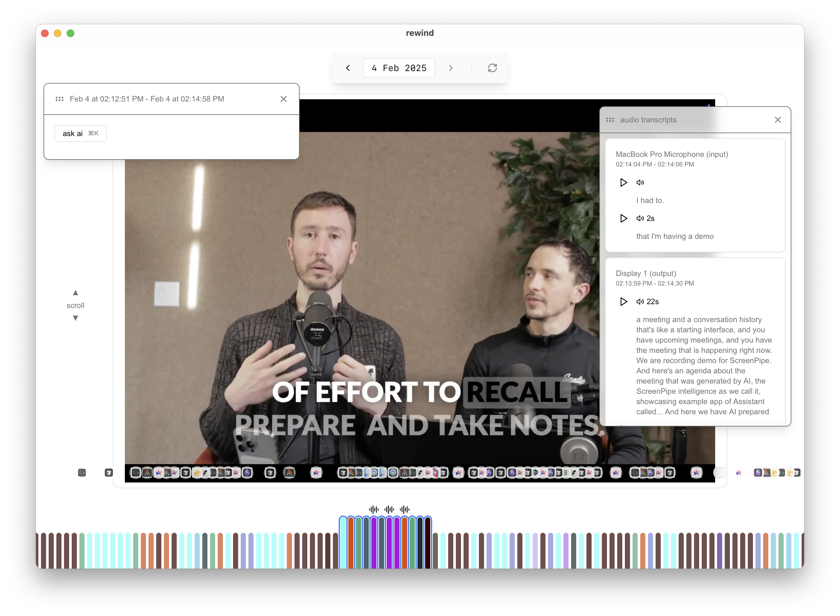
Task: Go to the next day
Action: pyautogui.click(x=451, y=68)
